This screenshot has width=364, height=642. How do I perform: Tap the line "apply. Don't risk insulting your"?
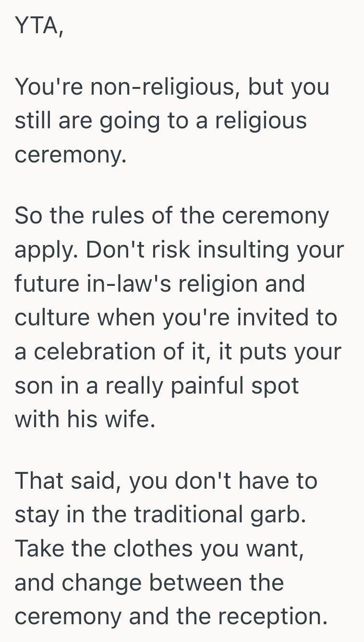click(x=179, y=250)
